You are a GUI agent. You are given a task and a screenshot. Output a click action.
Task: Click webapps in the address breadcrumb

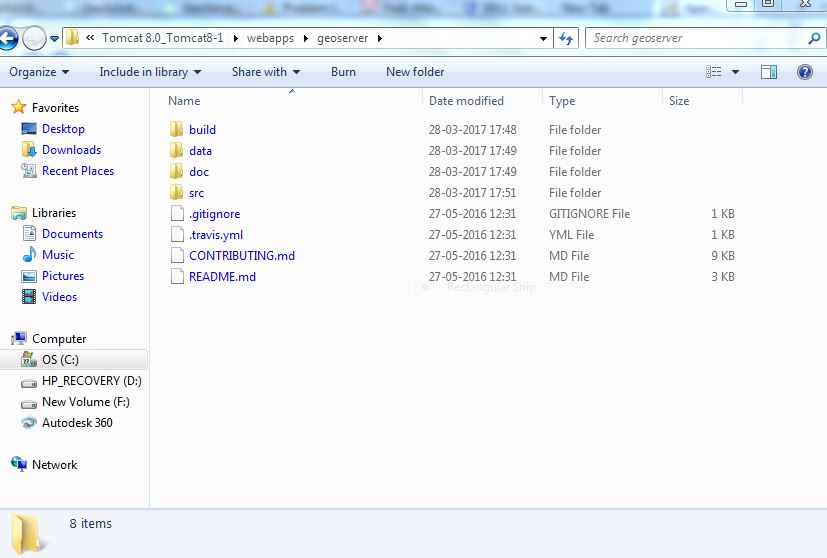(270, 39)
